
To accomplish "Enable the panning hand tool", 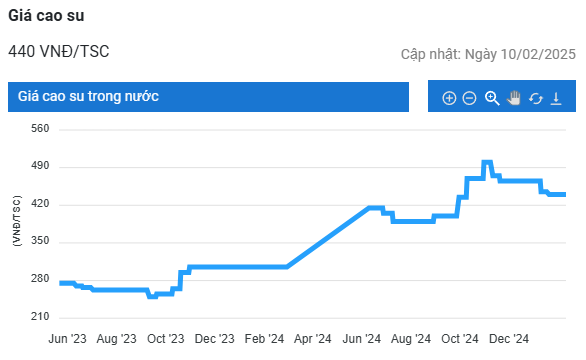I will (x=514, y=98).
